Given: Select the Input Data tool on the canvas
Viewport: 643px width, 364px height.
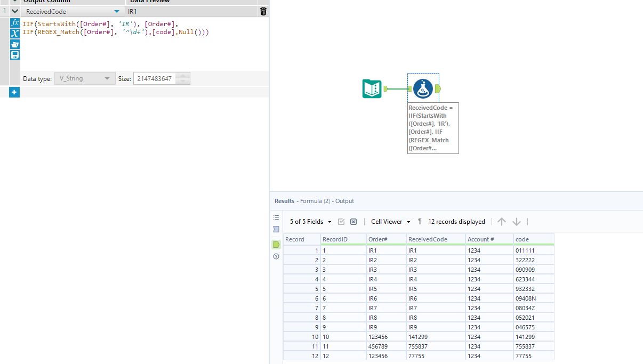Looking at the screenshot, I should pyautogui.click(x=371, y=88).
